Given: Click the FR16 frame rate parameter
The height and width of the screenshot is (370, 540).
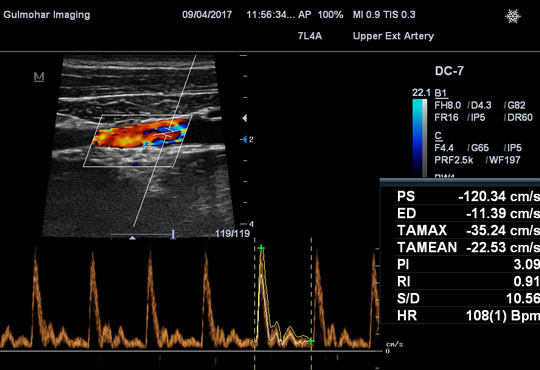Looking at the screenshot, I should [x=447, y=117].
